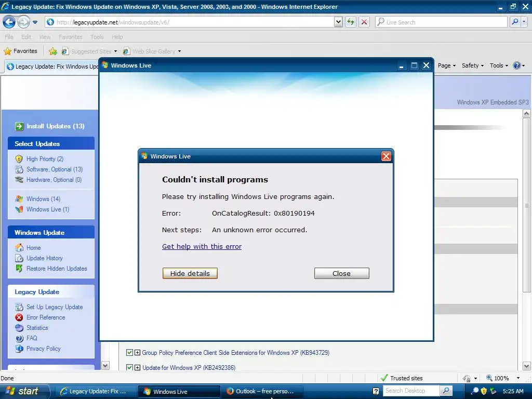Open the Edit menu
This screenshot has height=399, width=532.
point(26,37)
